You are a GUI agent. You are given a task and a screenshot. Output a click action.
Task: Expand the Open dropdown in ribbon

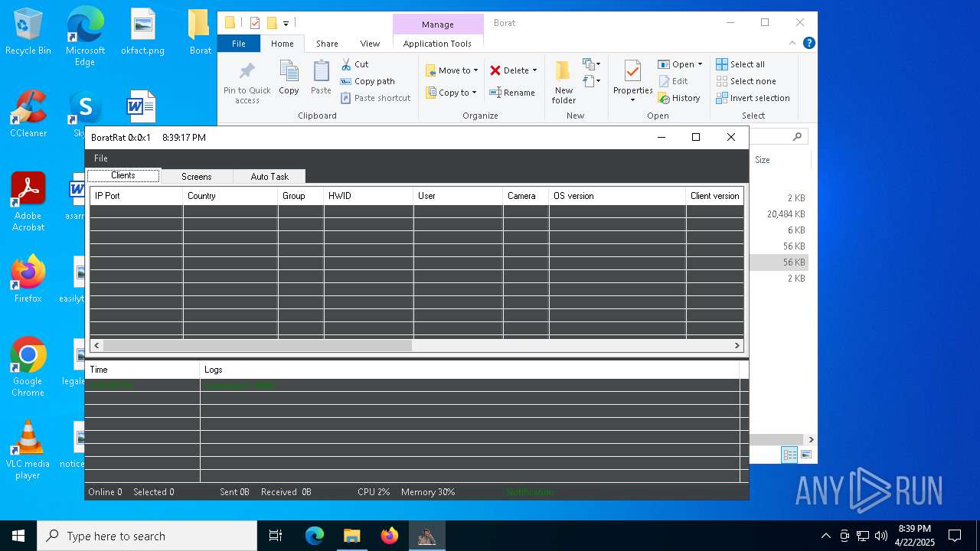click(x=700, y=64)
